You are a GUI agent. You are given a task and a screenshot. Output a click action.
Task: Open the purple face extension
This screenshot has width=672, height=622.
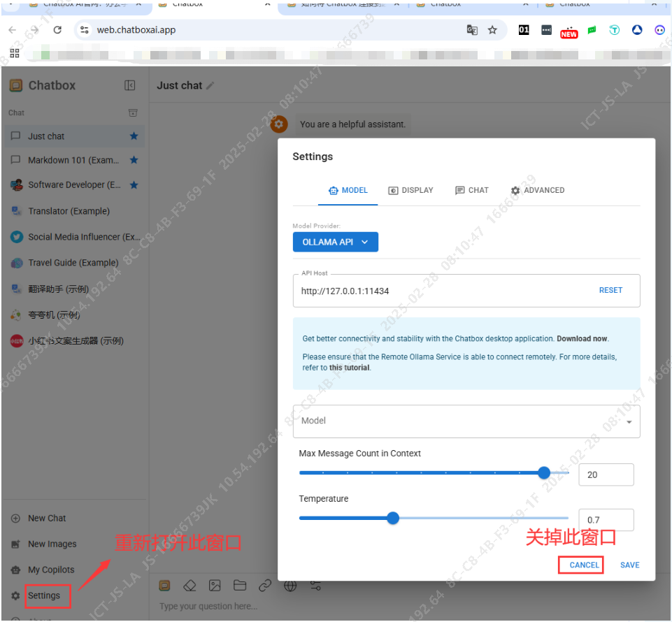[659, 30]
